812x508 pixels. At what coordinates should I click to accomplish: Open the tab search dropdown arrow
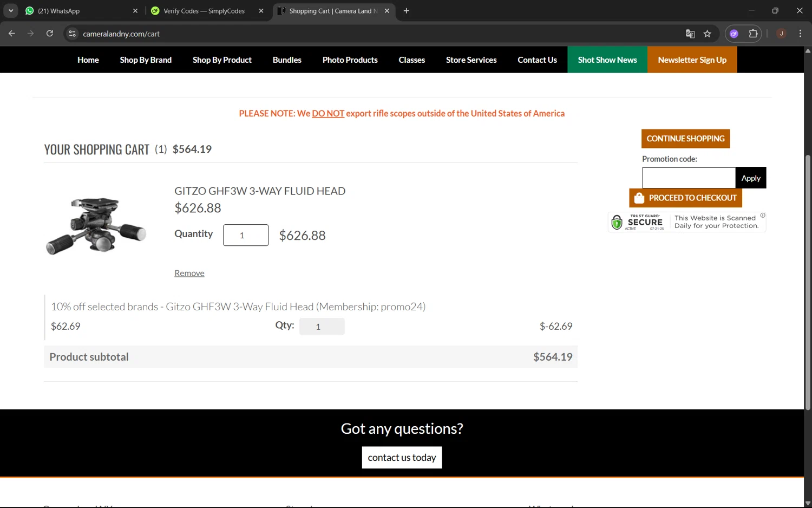click(11, 10)
